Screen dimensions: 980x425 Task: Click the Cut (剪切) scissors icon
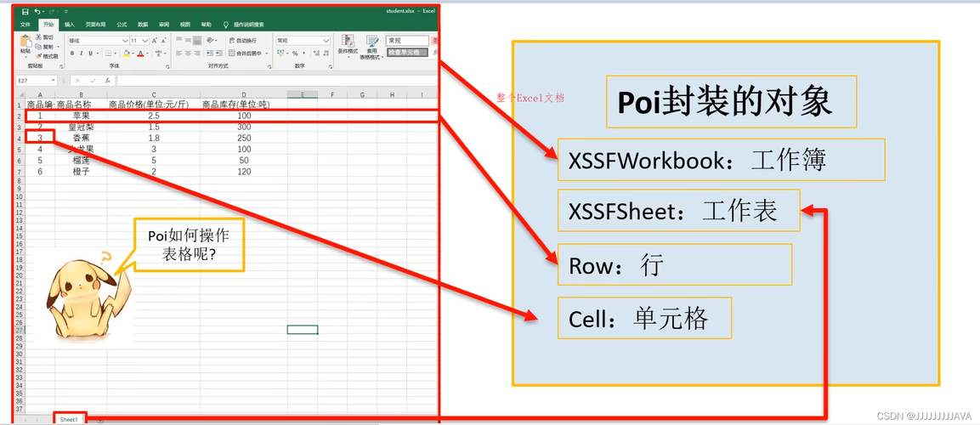point(39,37)
